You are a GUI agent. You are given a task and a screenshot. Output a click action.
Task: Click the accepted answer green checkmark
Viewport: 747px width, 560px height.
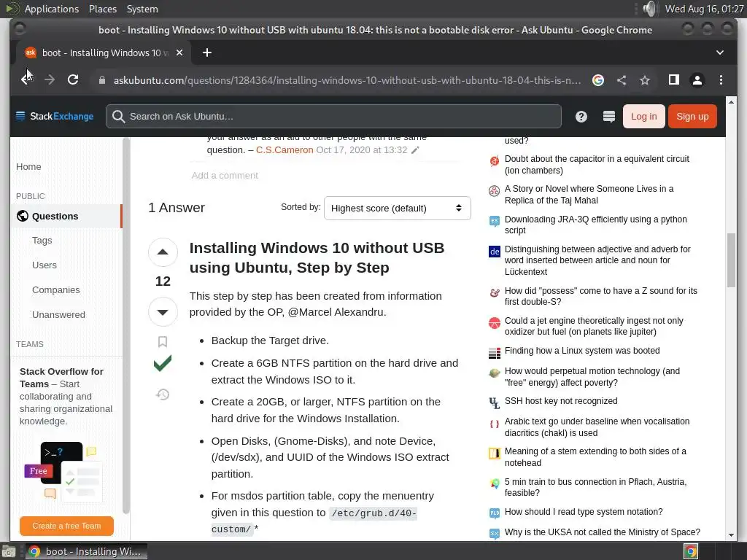(x=163, y=363)
